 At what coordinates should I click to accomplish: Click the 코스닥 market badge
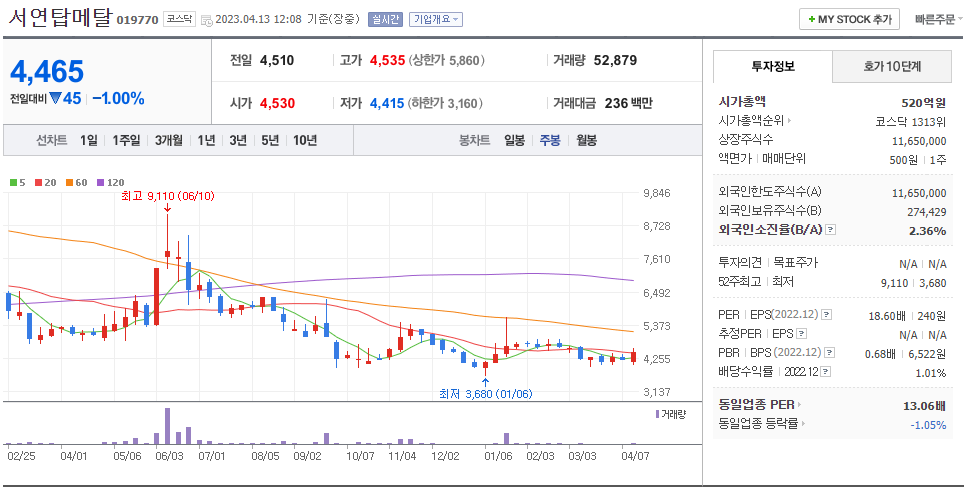click(x=179, y=20)
